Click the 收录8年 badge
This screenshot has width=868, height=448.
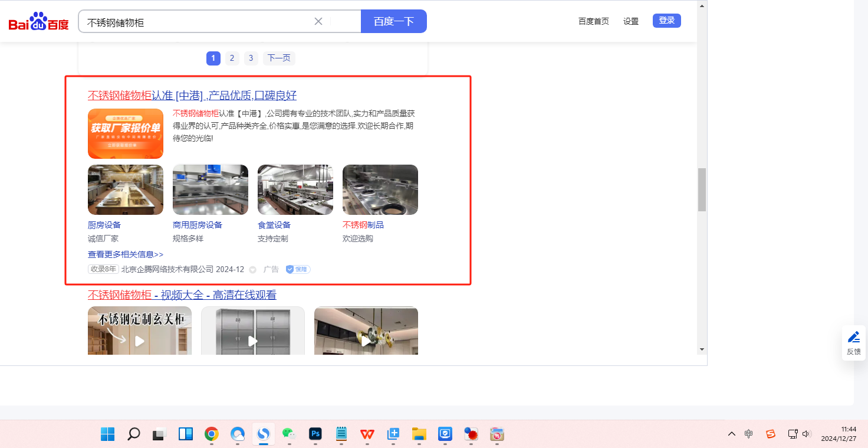[103, 269]
